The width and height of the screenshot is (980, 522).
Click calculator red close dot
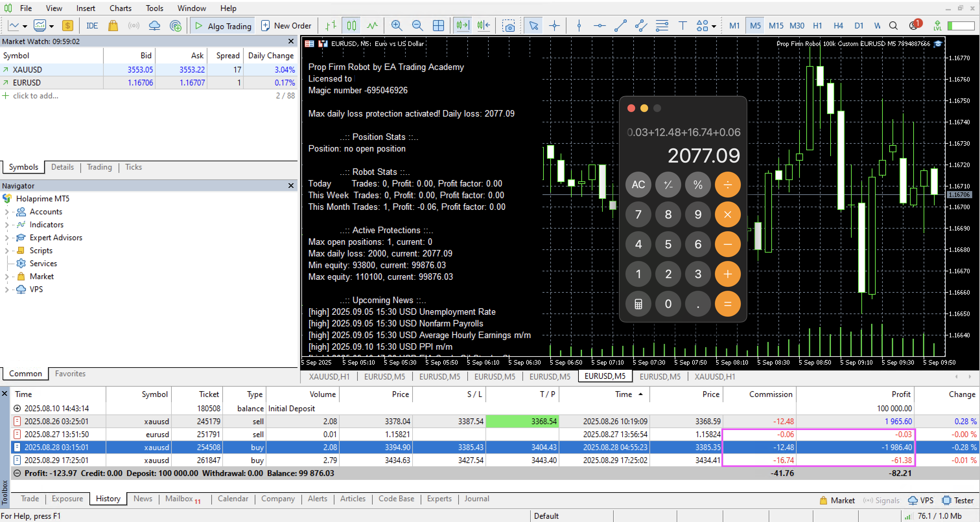tap(631, 108)
